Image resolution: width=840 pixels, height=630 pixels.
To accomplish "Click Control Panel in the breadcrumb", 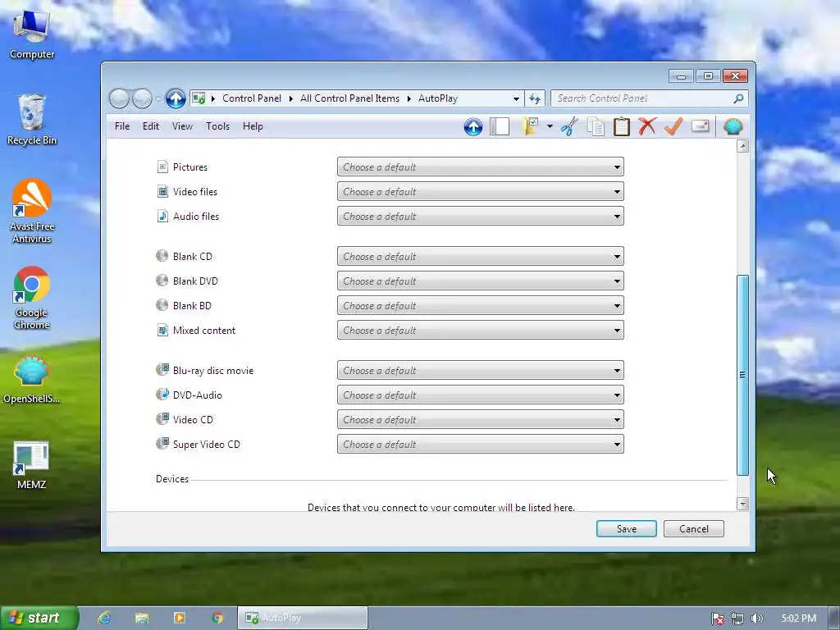I will 252,98.
